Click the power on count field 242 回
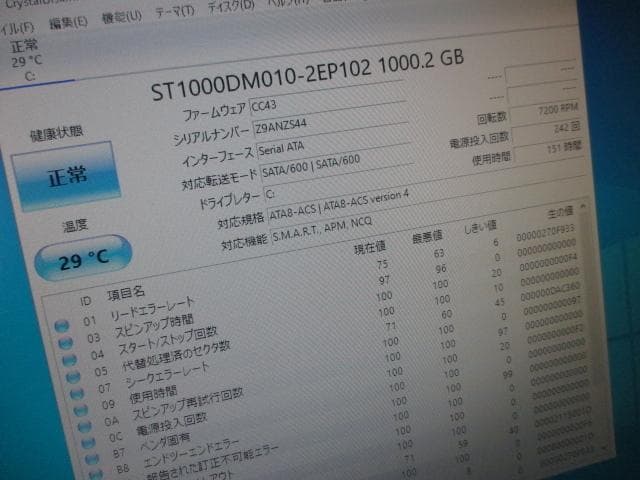The width and height of the screenshot is (640, 480). coord(546,130)
